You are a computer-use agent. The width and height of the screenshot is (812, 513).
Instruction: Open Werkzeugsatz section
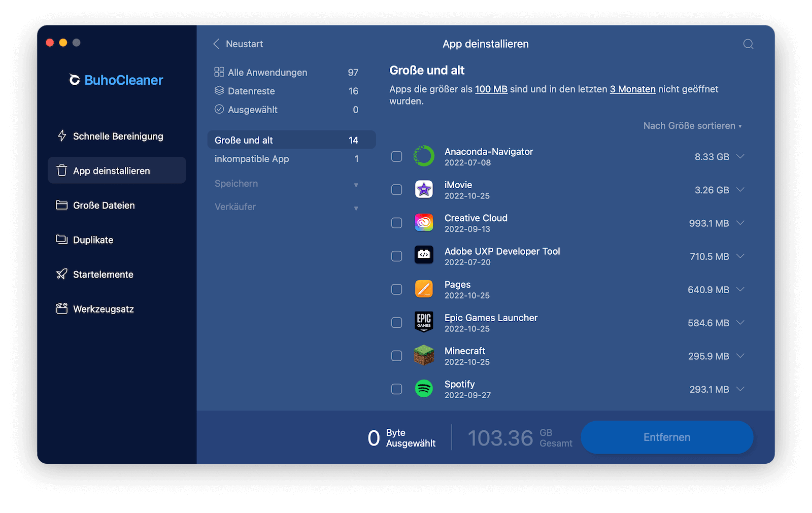coord(117,309)
